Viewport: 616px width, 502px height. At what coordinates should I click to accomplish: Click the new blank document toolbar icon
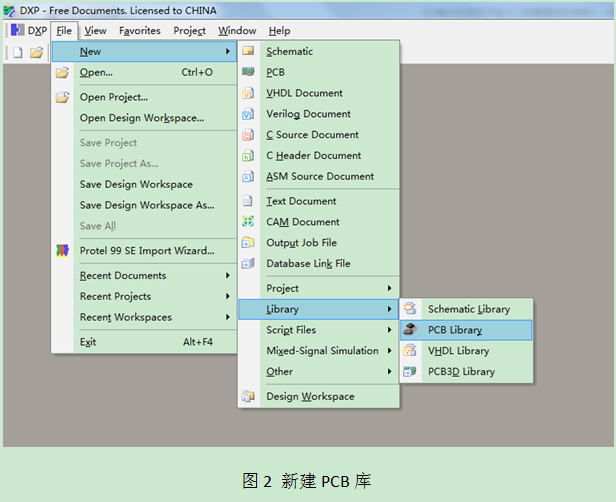[x=18, y=52]
